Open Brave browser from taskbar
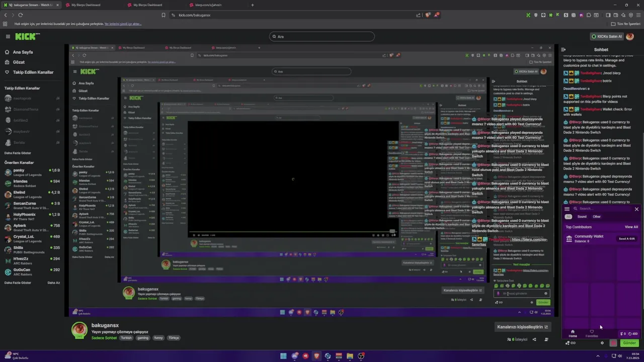 click(x=316, y=356)
